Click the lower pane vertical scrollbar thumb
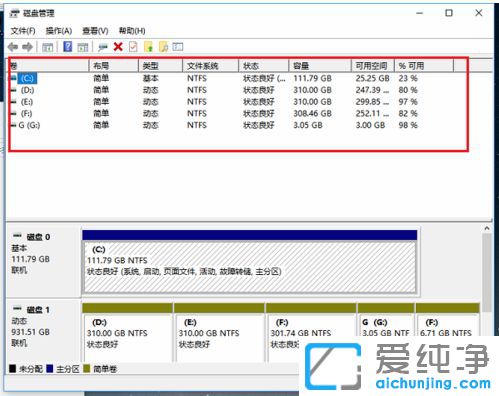The height and width of the screenshot is (396, 499). pos(487,272)
